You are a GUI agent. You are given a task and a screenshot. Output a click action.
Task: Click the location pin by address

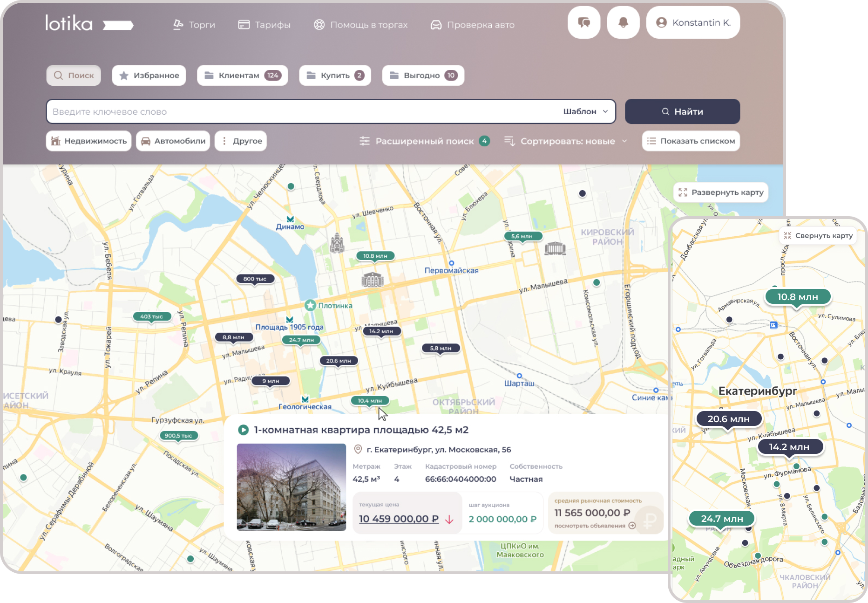pos(358,449)
